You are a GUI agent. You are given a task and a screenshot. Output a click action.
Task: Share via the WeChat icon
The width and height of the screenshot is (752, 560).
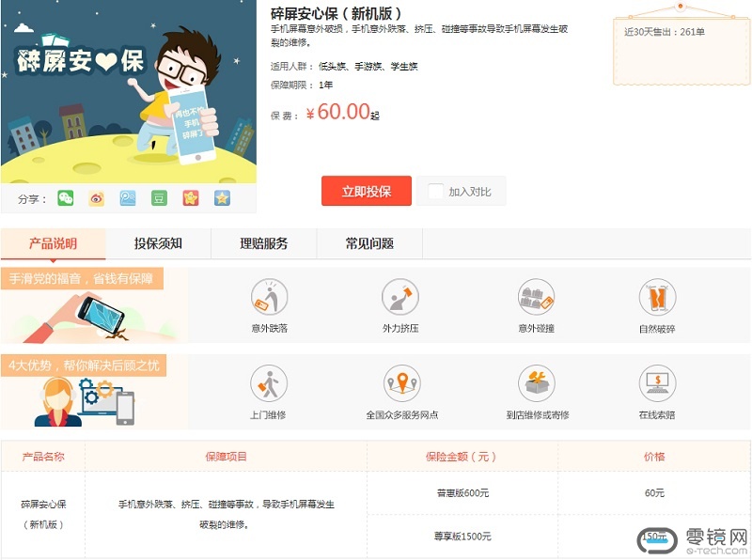(65, 198)
